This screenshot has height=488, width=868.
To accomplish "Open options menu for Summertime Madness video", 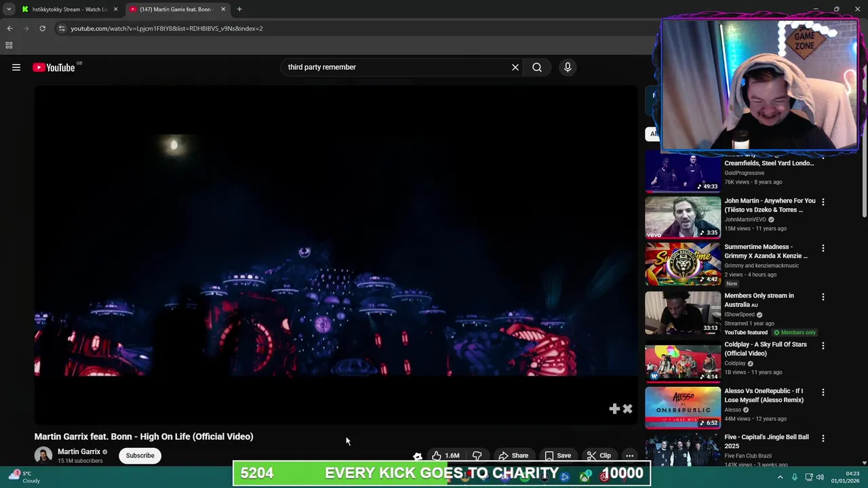I will point(823,248).
